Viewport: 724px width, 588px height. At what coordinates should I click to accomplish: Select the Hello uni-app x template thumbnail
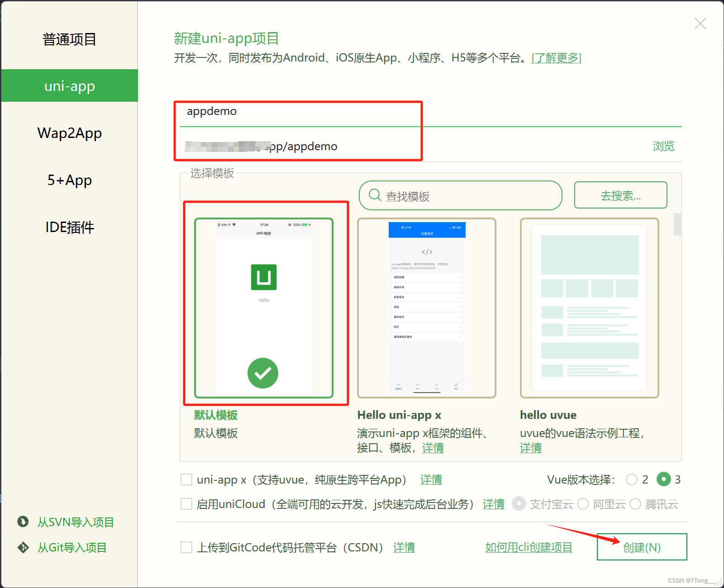tap(427, 308)
